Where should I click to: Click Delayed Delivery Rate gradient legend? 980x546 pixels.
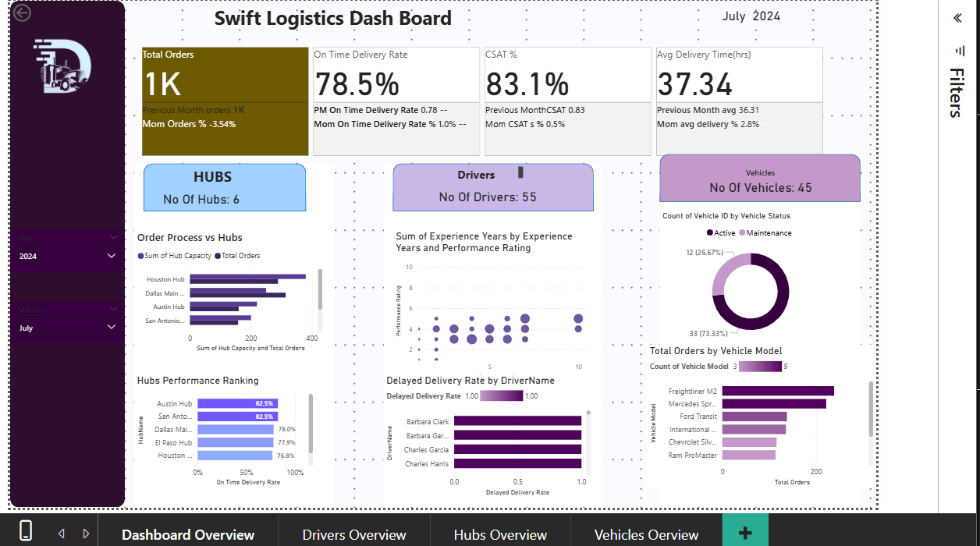pos(501,395)
